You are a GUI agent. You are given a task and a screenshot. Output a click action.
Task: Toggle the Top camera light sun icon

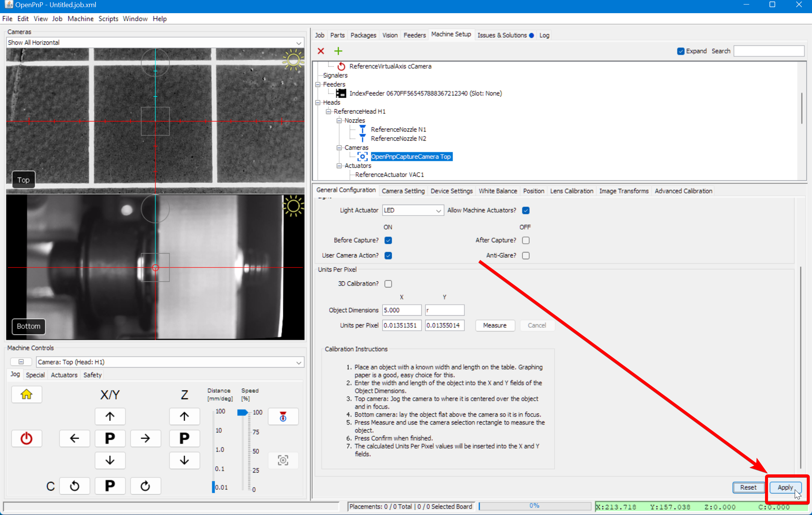tap(293, 60)
